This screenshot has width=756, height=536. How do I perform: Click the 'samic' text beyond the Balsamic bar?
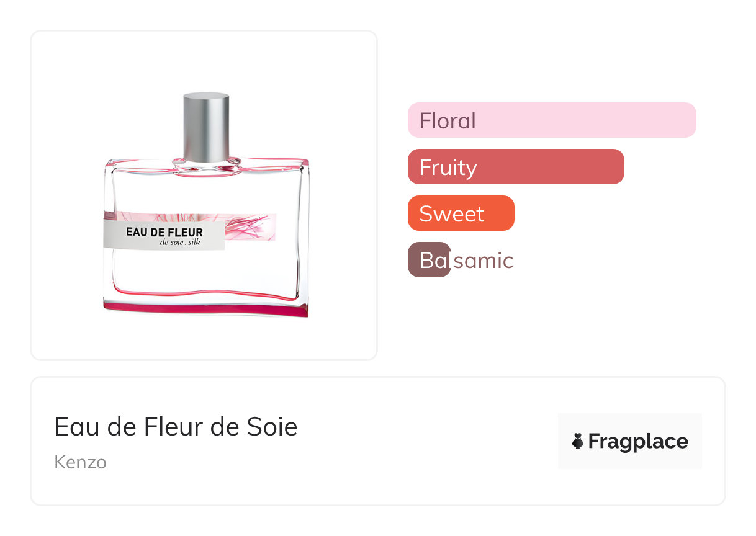coord(483,261)
